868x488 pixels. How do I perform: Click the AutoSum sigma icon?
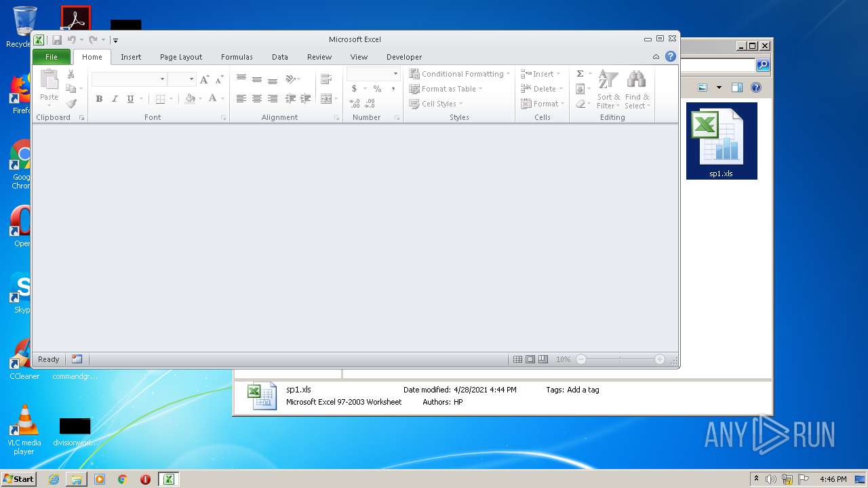pyautogui.click(x=580, y=74)
